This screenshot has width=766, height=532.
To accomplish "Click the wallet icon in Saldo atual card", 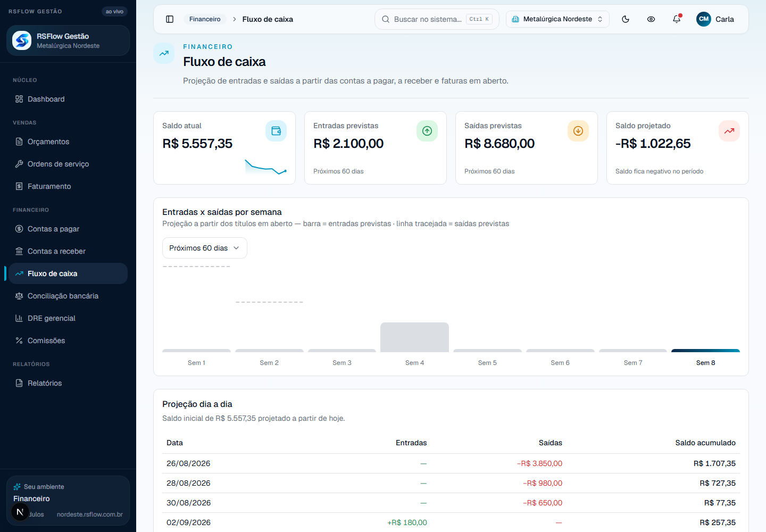I will [x=276, y=131].
